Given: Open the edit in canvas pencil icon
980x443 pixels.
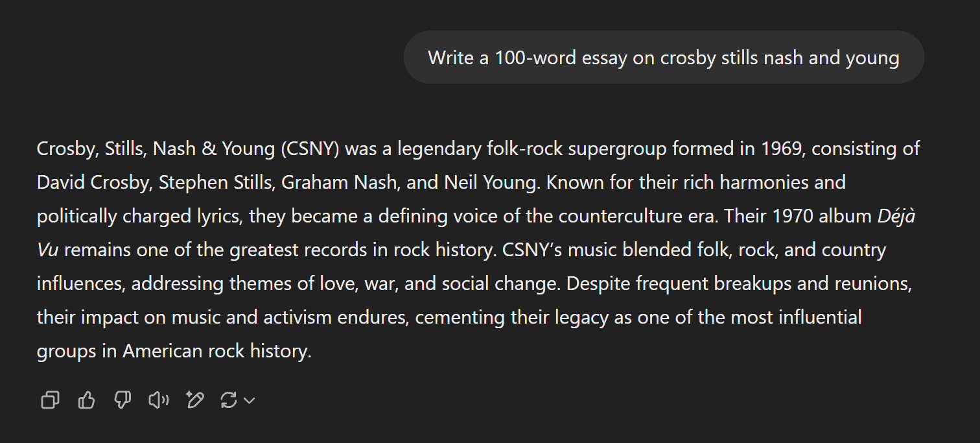Looking at the screenshot, I should tap(194, 400).
